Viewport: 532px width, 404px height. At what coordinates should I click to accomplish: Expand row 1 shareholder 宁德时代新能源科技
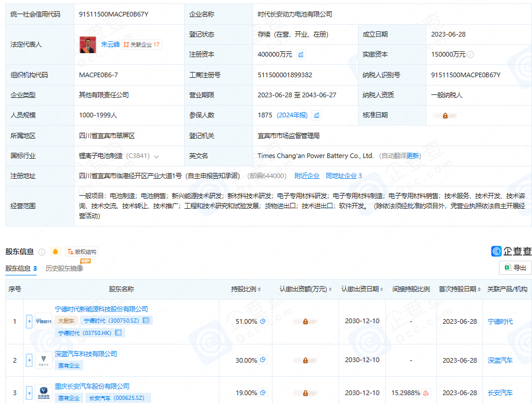[x=29, y=321]
